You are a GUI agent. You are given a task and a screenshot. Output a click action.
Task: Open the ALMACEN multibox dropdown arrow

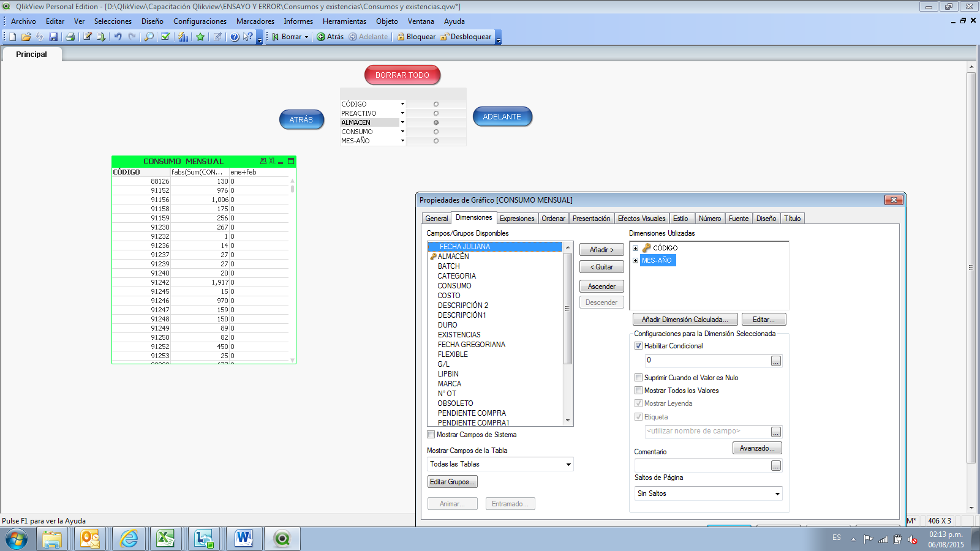pyautogui.click(x=402, y=122)
